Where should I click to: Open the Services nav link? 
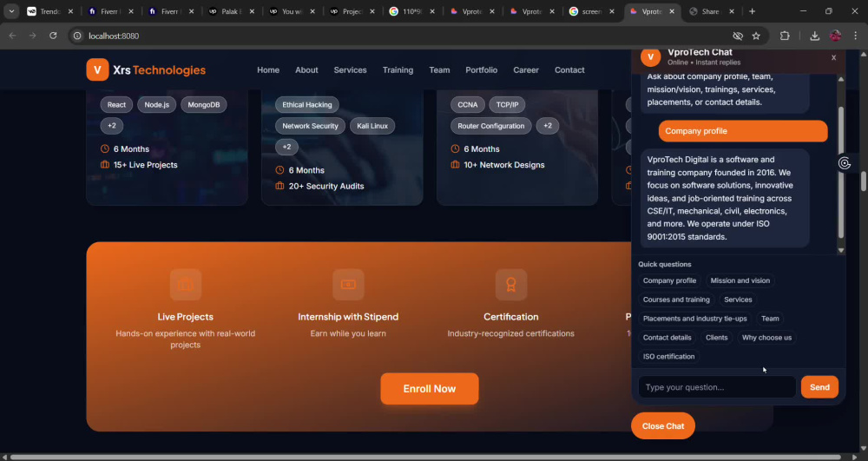pyautogui.click(x=350, y=69)
